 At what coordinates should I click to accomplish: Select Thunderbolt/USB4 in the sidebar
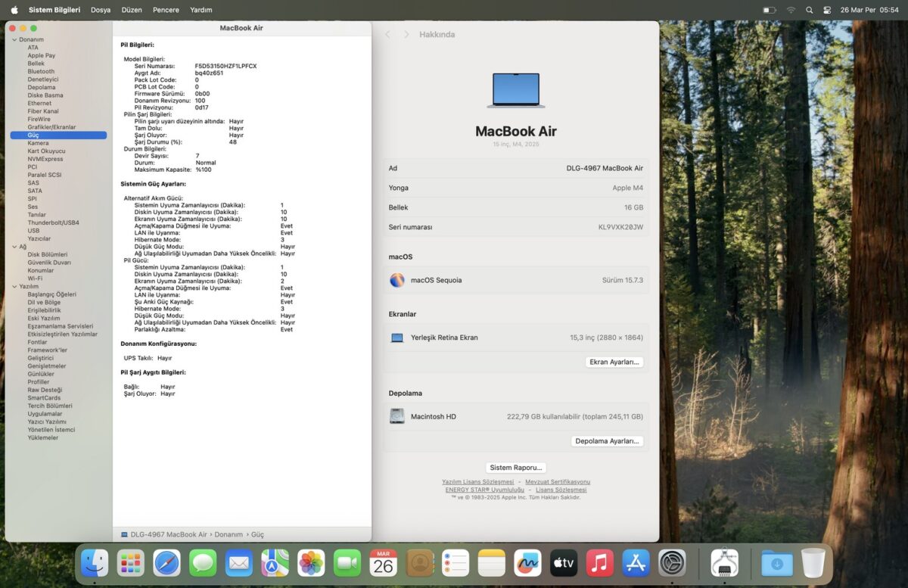(53, 222)
